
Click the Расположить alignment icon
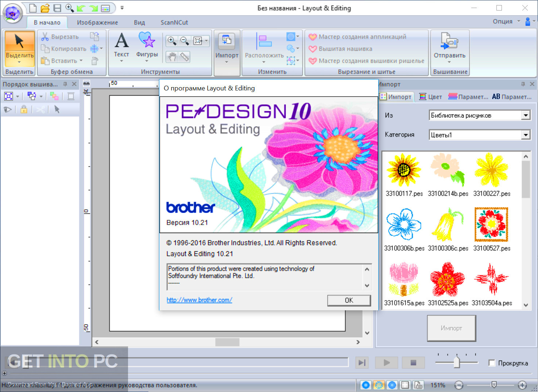point(264,40)
